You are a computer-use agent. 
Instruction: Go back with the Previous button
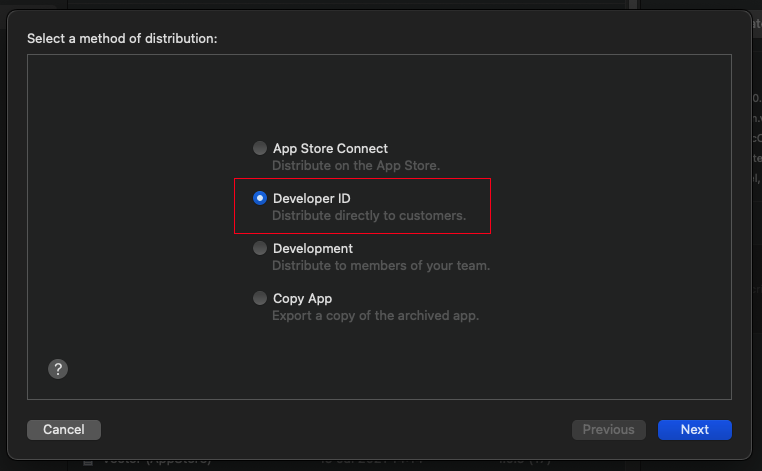pos(608,429)
